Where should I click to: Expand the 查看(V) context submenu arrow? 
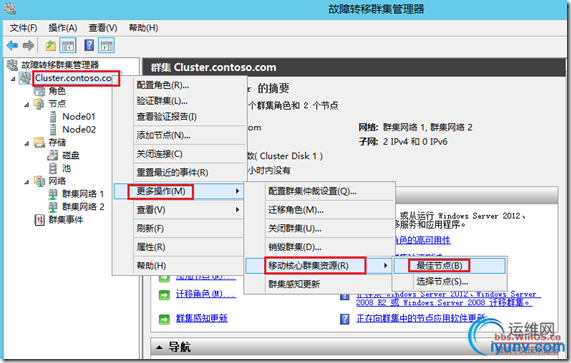(x=237, y=210)
